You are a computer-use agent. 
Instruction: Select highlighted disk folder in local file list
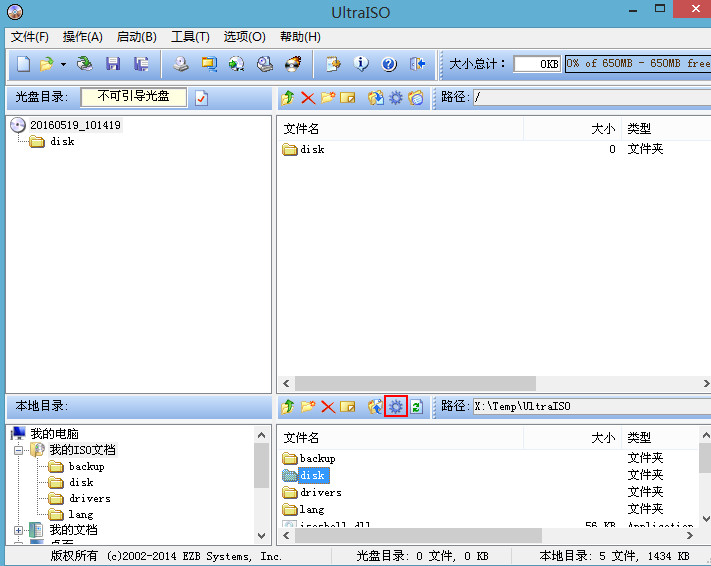pos(312,475)
